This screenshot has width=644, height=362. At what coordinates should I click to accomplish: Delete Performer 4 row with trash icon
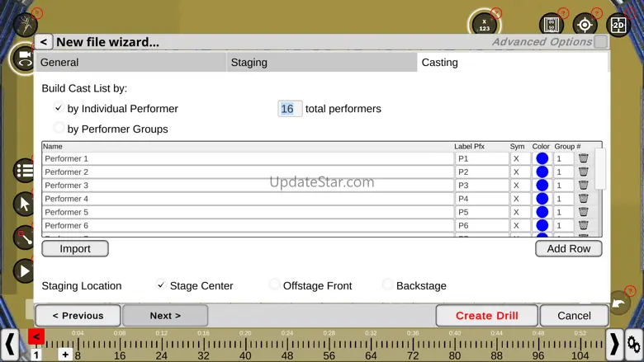click(583, 199)
